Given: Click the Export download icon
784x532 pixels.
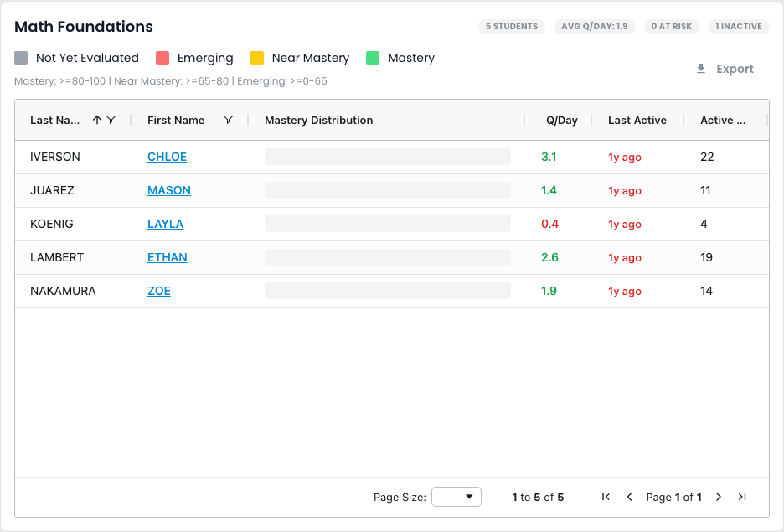Looking at the screenshot, I should 701,69.
